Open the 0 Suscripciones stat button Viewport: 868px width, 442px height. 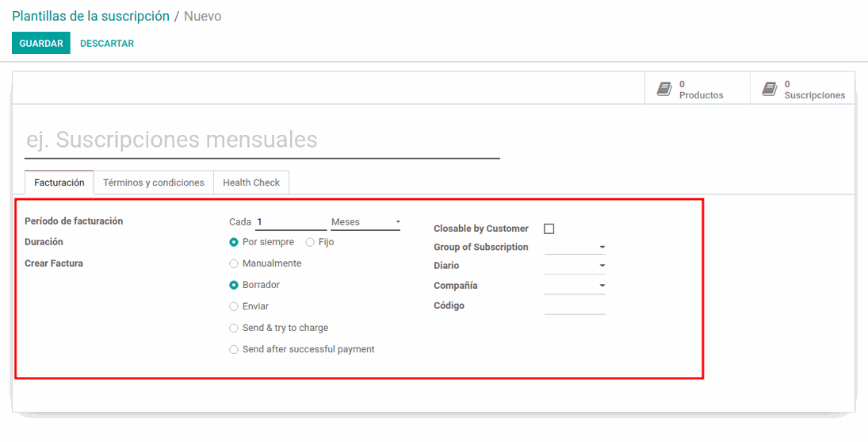click(803, 89)
